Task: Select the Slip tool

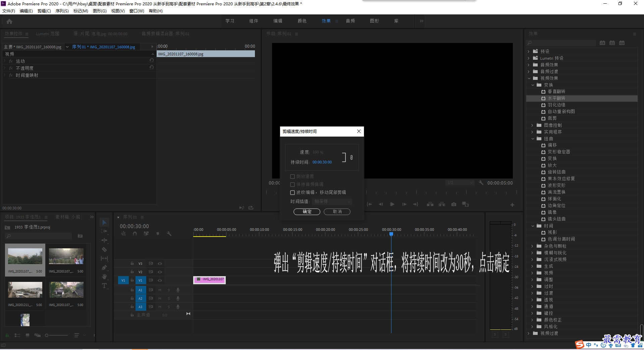Action: coord(104,258)
